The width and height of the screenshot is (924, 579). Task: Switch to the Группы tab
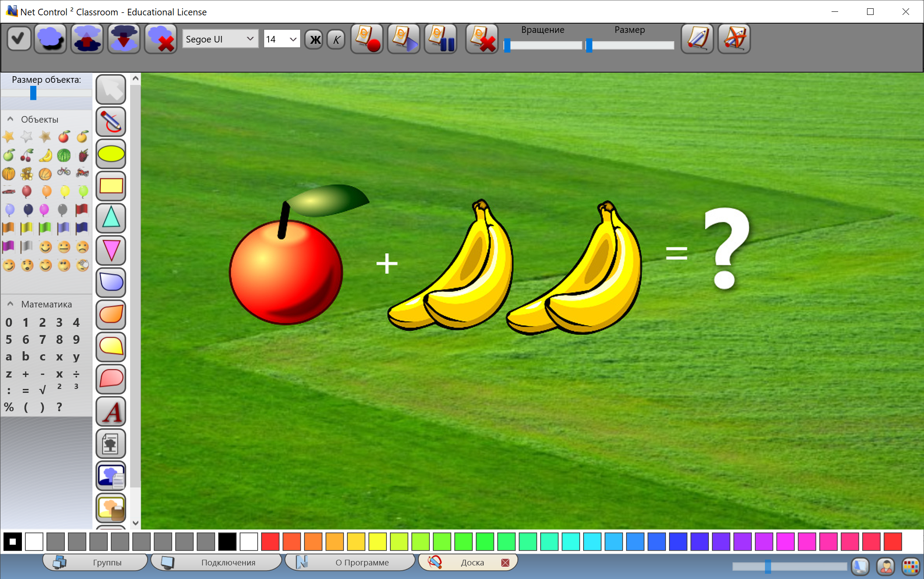coord(95,562)
